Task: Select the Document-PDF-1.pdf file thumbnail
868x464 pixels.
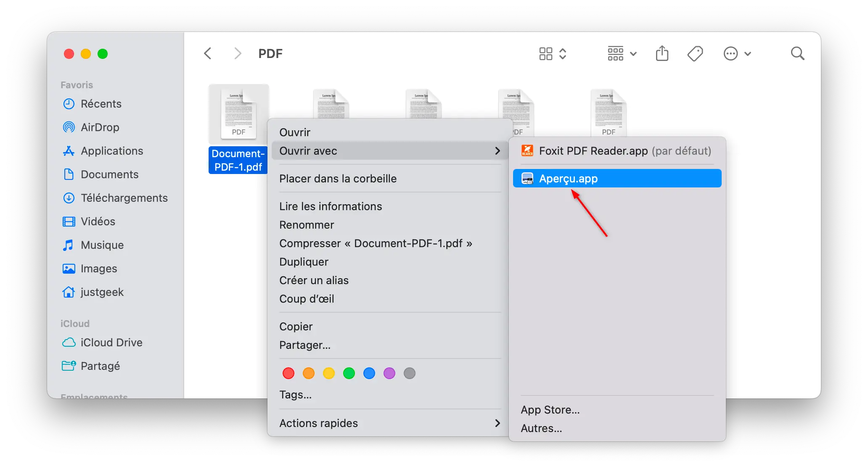Action: (x=238, y=114)
